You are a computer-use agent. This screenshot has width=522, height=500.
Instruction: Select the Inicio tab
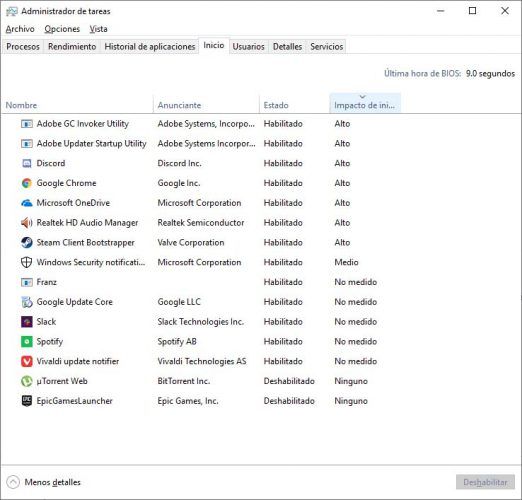(x=214, y=45)
